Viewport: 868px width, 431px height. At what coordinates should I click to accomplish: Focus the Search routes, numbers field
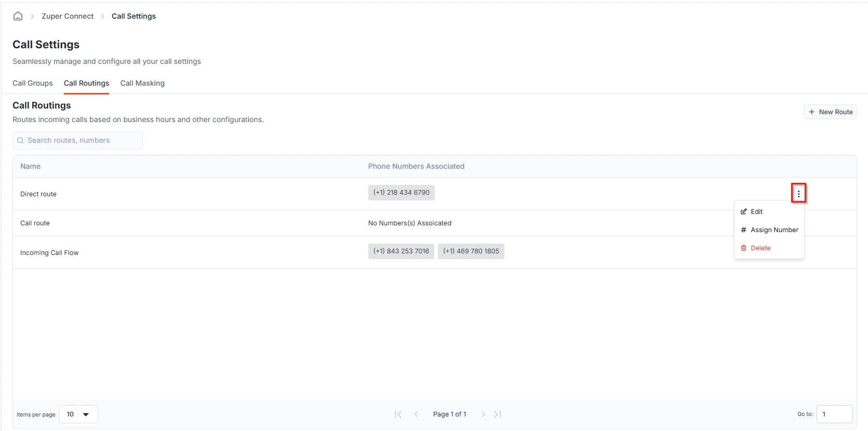pyautogui.click(x=77, y=140)
